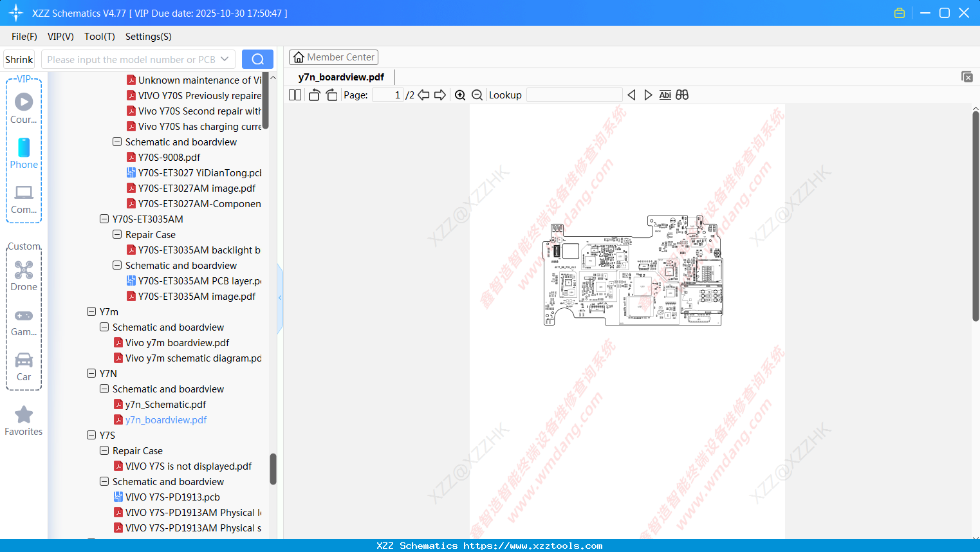The image size is (980, 552).
Task: Open the model number dropdown arrow
Action: pos(225,59)
